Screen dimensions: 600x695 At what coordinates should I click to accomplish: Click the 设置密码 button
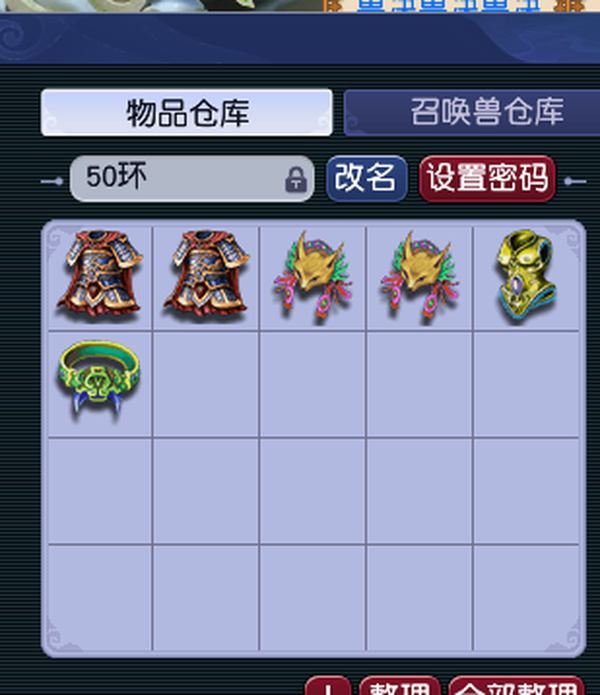[487, 178]
